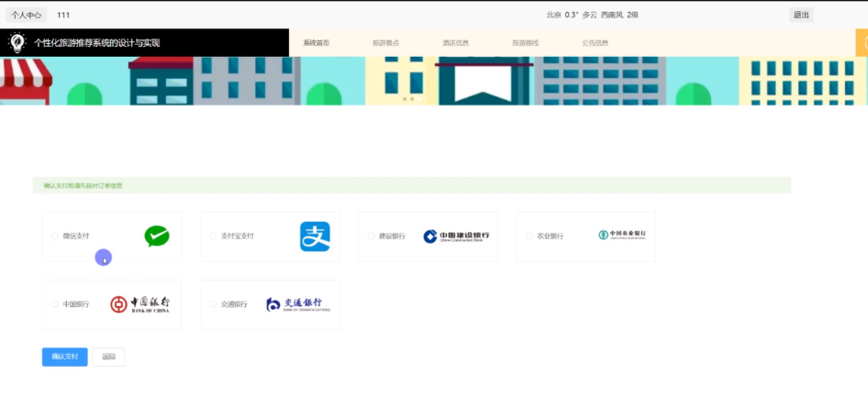Click the lightbulb logo icon
This screenshot has height=407, width=868.
point(17,42)
